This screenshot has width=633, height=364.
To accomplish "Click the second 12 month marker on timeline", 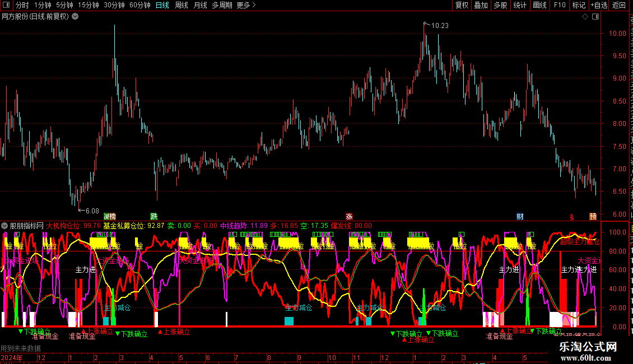I will tap(385, 357).
